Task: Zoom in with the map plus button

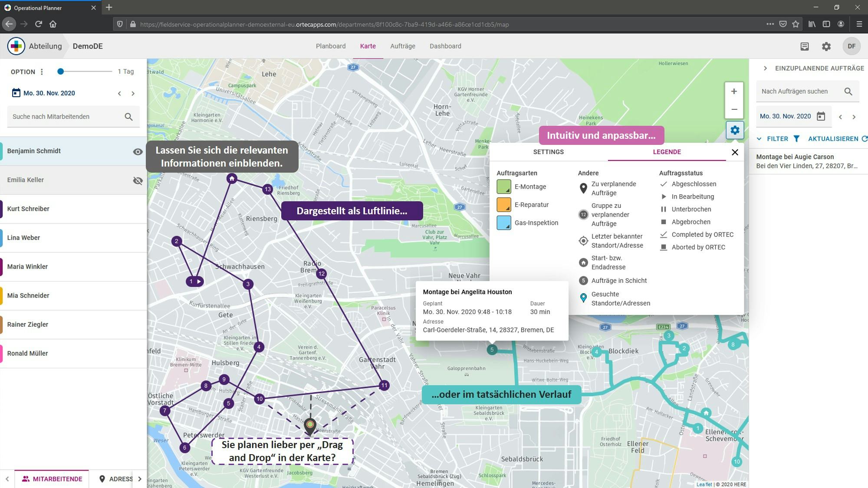Action: pos(734,92)
